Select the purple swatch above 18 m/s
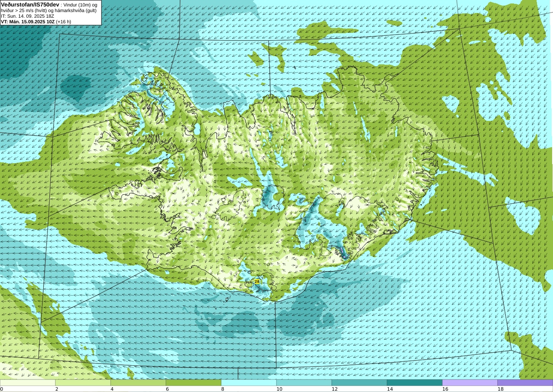 point(525,383)
